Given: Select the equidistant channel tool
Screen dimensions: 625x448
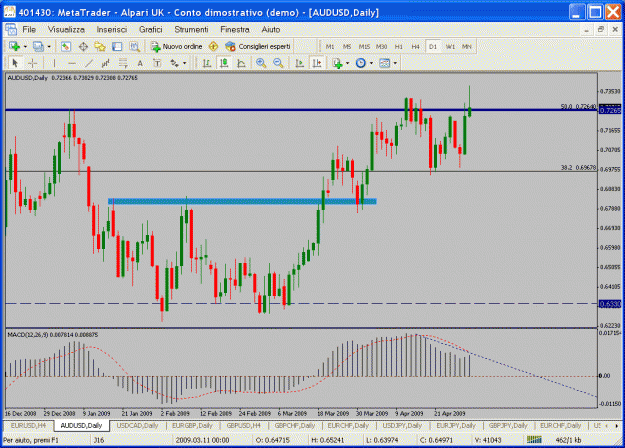Looking at the screenshot, I should [x=106, y=63].
